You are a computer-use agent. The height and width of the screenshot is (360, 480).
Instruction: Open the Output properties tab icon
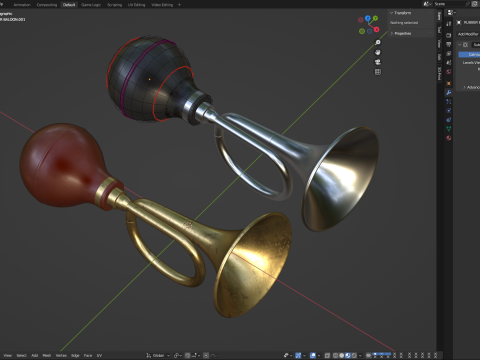click(x=449, y=44)
